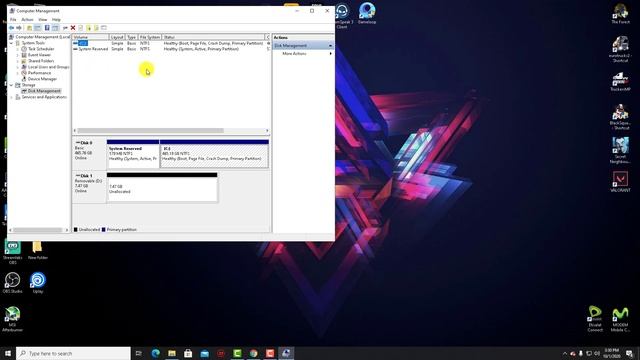Open the notification center icon

(x=629, y=353)
